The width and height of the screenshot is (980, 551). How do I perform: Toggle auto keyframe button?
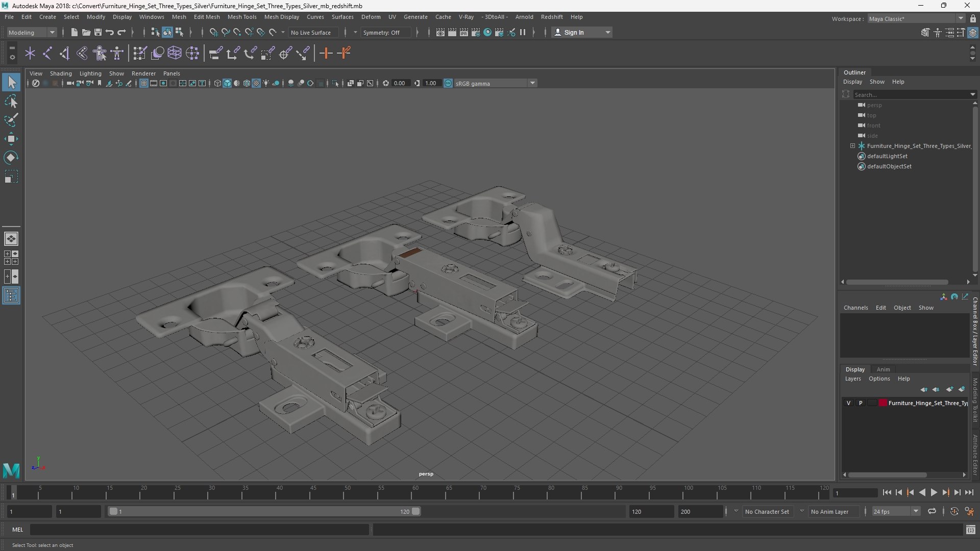tap(954, 512)
